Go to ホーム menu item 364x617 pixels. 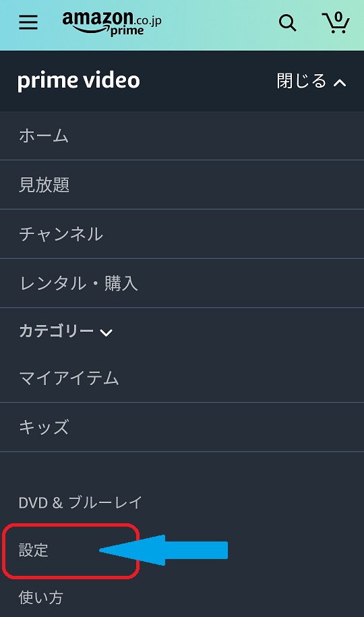tap(182, 136)
